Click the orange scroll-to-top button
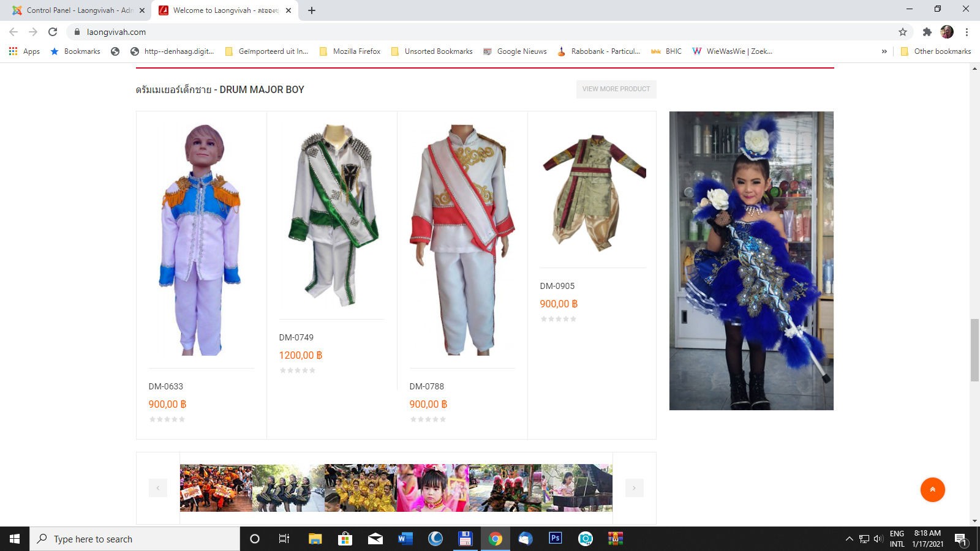980x551 pixels. point(932,490)
